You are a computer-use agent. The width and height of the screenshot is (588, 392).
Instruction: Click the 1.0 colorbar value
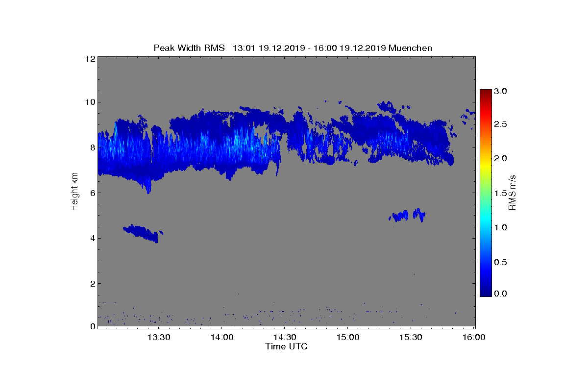(500, 227)
